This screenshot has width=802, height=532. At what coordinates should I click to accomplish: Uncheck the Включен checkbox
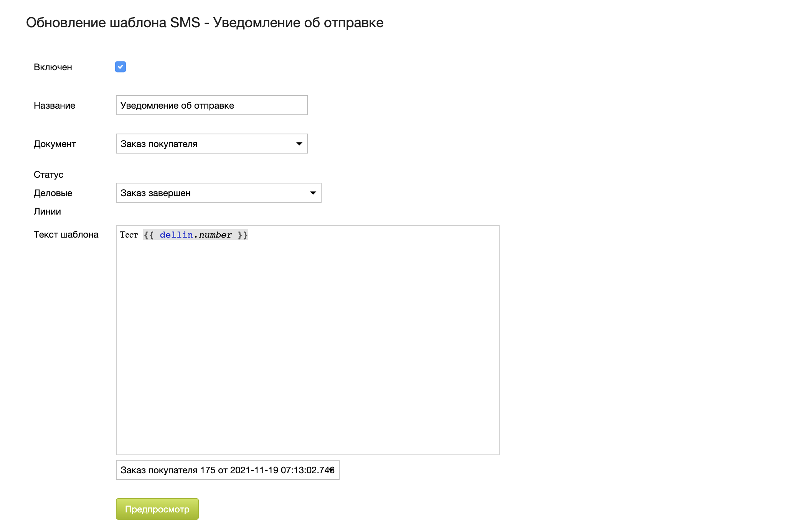[x=120, y=67]
